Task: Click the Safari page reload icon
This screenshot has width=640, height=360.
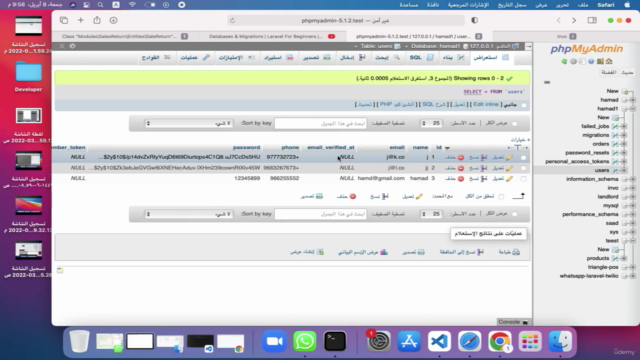Action: point(232,20)
